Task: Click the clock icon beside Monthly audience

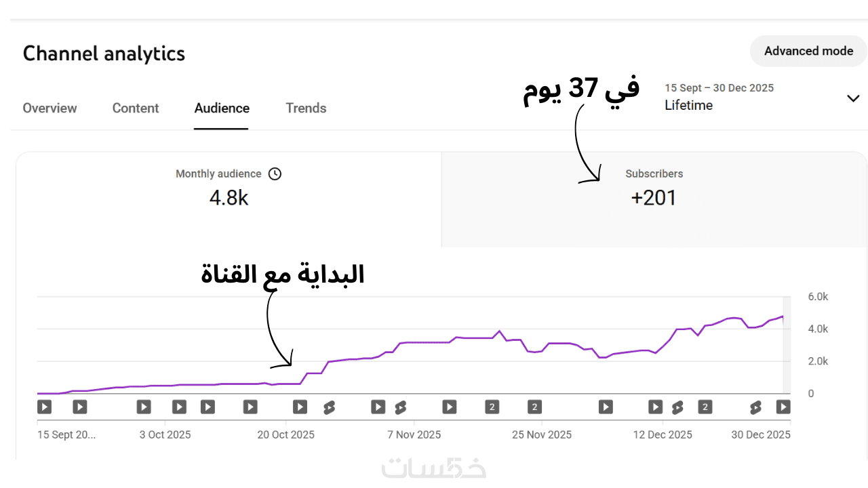Action: (275, 174)
